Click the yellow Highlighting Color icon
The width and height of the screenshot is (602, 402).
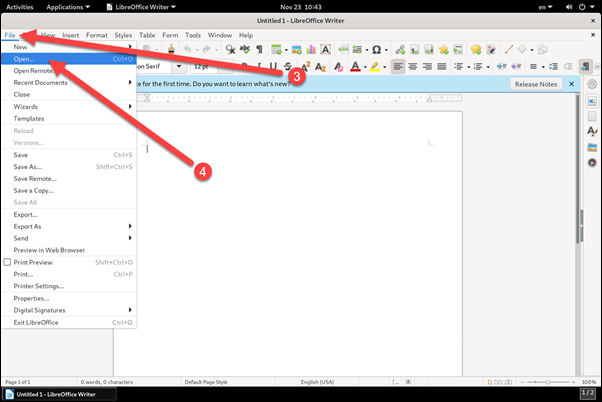tap(375, 66)
